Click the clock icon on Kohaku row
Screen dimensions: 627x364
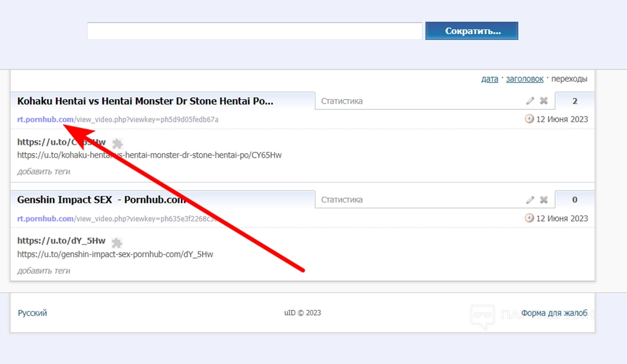point(529,119)
